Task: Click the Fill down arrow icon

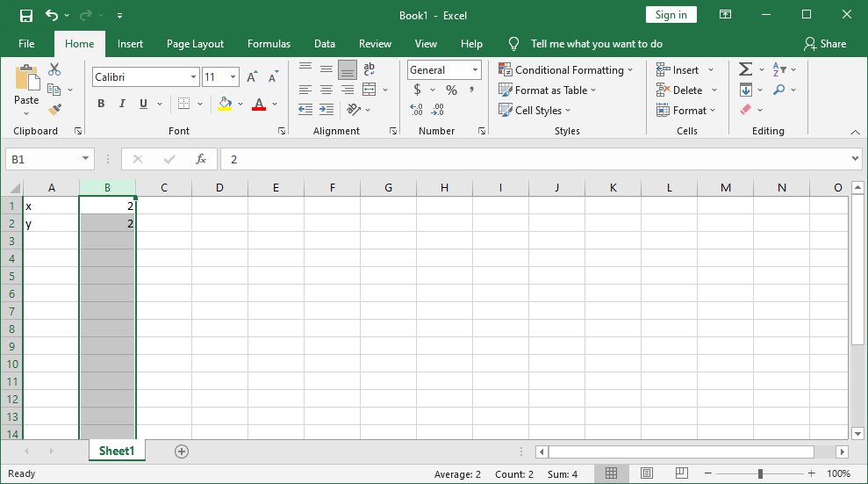Action: click(746, 90)
